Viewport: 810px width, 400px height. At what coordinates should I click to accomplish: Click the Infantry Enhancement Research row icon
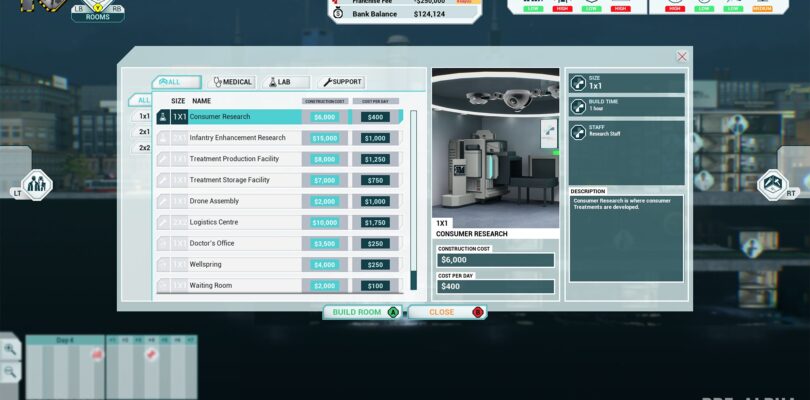[x=163, y=138]
